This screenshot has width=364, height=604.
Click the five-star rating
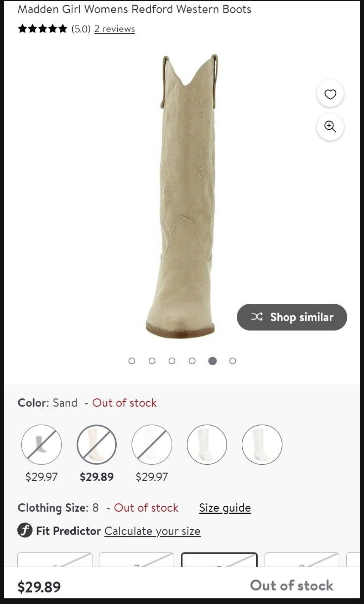pos(43,29)
